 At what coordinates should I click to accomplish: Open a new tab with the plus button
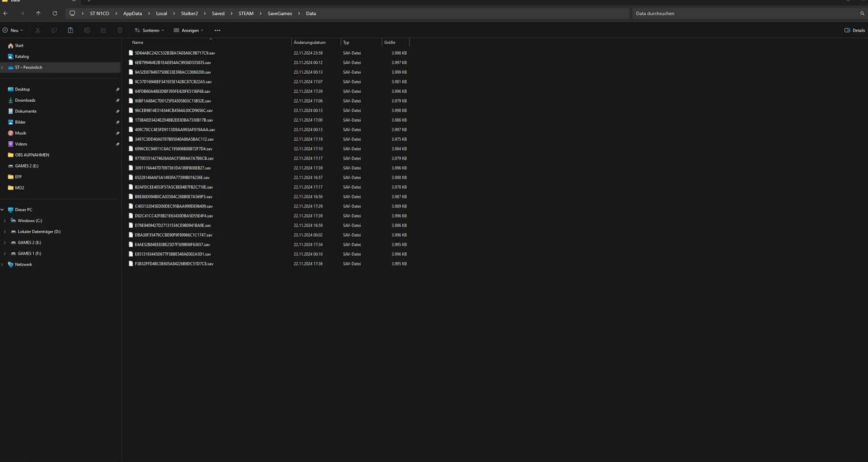pos(89,1)
